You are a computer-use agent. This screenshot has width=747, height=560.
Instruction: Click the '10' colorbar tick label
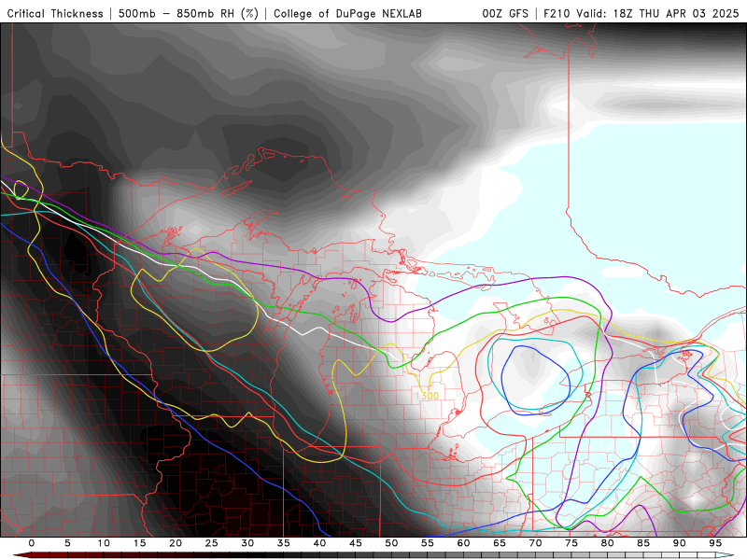[x=104, y=543]
